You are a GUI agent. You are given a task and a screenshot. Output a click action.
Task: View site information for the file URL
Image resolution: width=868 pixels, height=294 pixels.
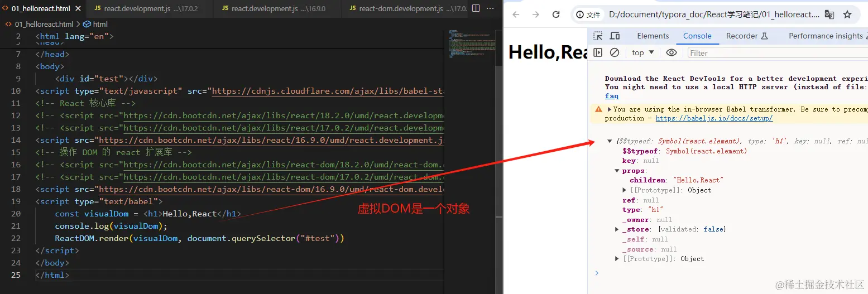coord(588,15)
